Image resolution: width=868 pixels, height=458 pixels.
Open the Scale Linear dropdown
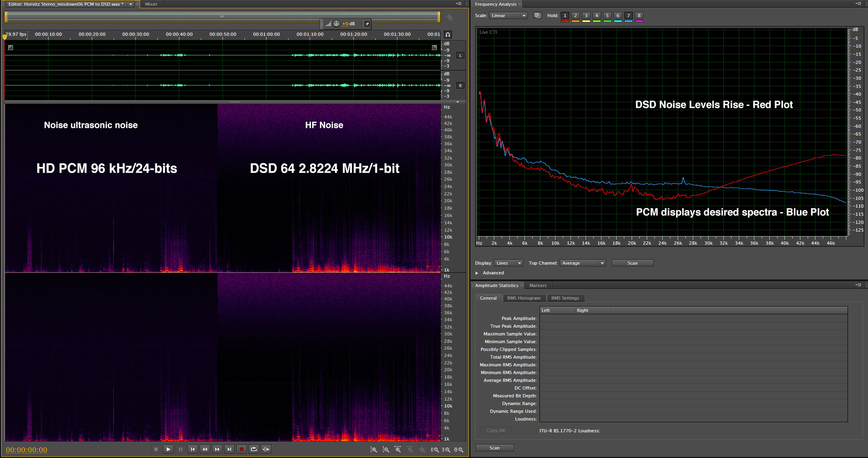coord(508,15)
